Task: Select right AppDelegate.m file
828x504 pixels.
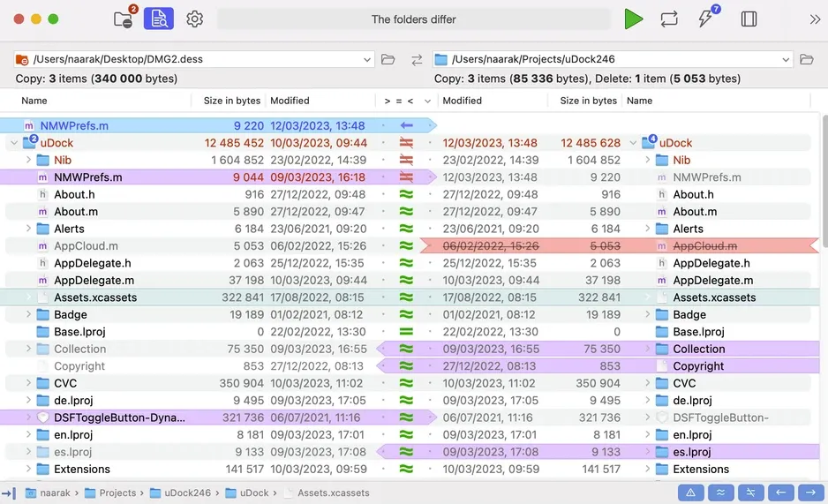Action: coord(713,280)
